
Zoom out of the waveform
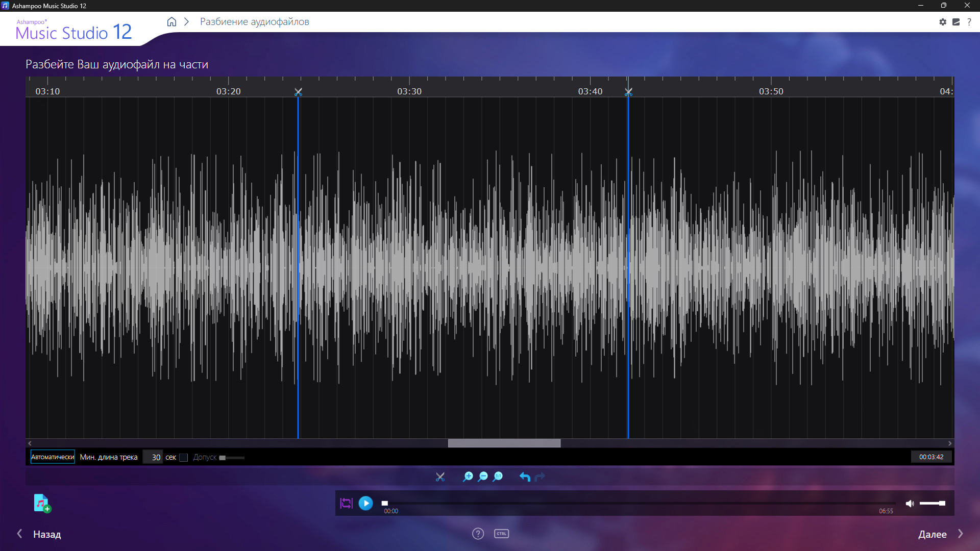[483, 477]
